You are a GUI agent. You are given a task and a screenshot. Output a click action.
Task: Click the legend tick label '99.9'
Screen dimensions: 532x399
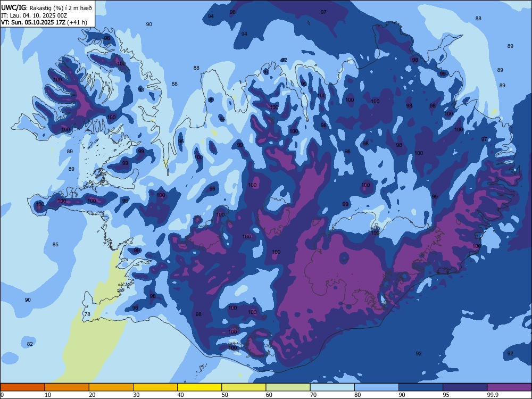(x=492, y=395)
